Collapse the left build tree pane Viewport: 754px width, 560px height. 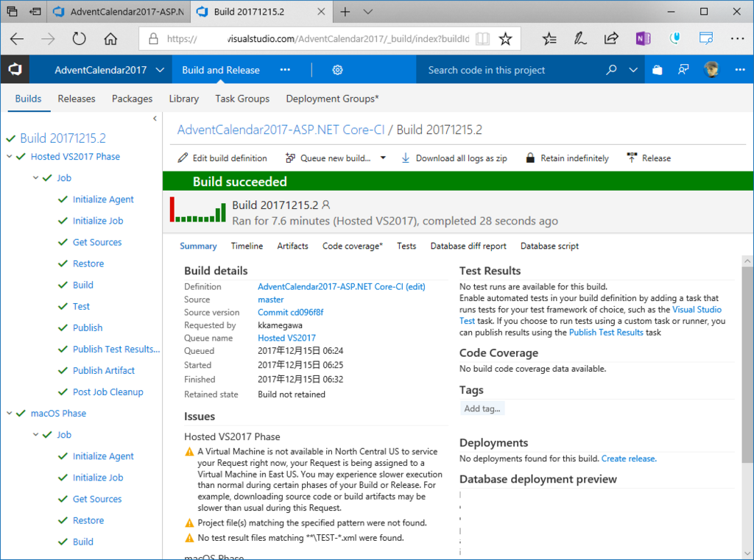(x=155, y=118)
